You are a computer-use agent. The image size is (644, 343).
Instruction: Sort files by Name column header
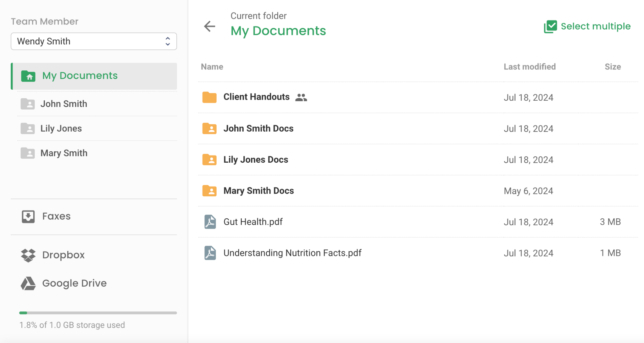click(212, 67)
